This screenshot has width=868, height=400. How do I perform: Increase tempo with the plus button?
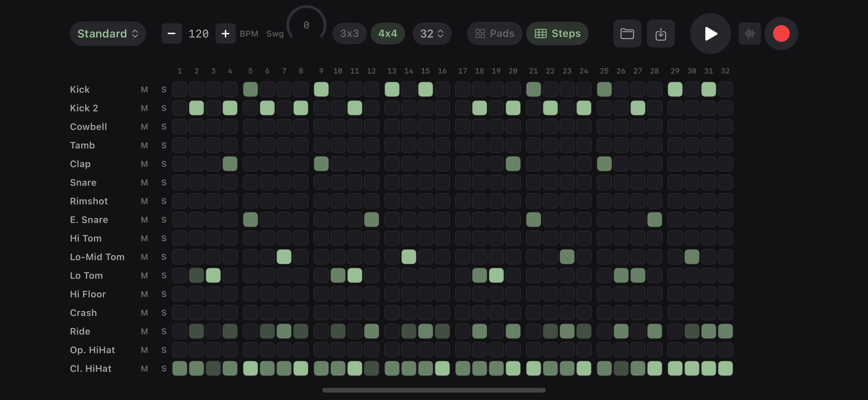pyautogui.click(x=226, y=33)
